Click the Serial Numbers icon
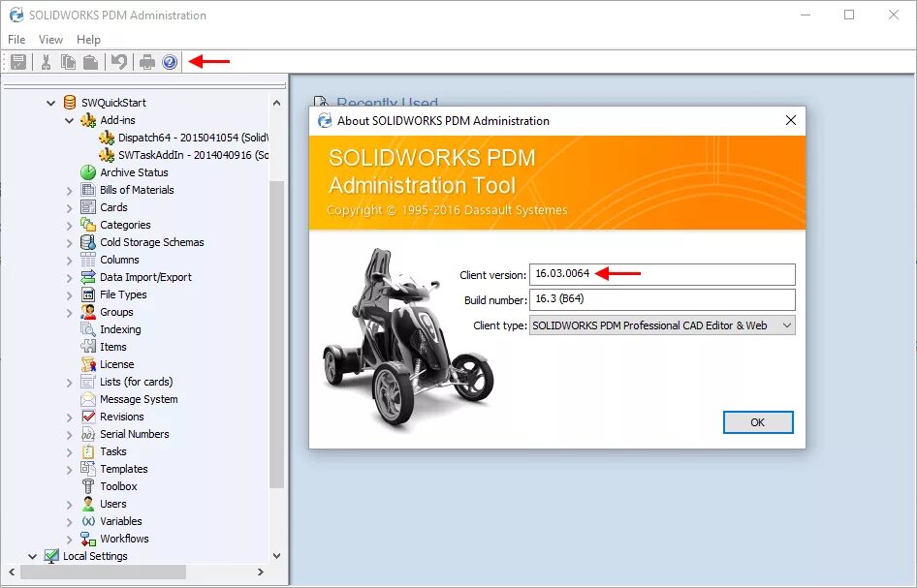 (x=88, y=434)
